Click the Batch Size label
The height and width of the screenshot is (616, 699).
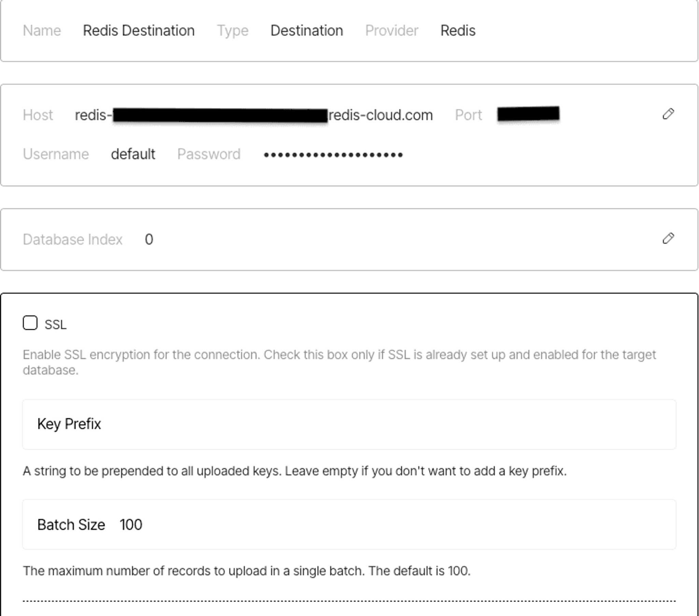tap(71, 525)
